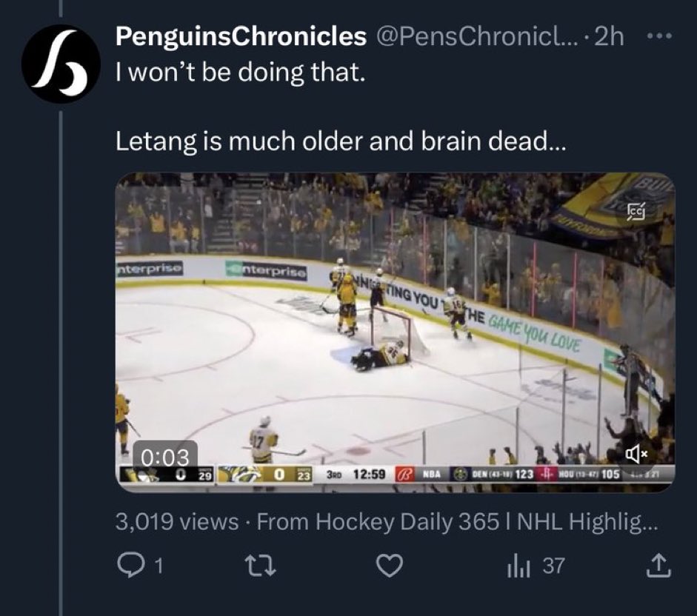Screen dimensions: 697x616
Task: Click the analytics count 37
Action: tap(554, 566)
